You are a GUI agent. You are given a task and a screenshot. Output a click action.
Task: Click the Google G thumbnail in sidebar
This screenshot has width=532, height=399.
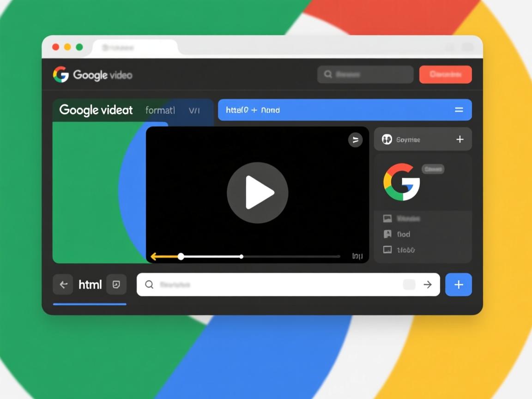click(401, 182)
